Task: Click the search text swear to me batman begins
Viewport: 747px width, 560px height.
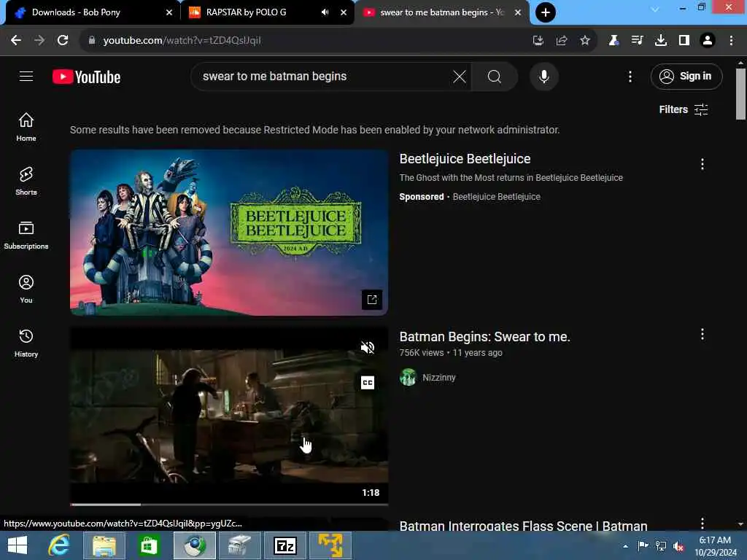Action: 274,76
